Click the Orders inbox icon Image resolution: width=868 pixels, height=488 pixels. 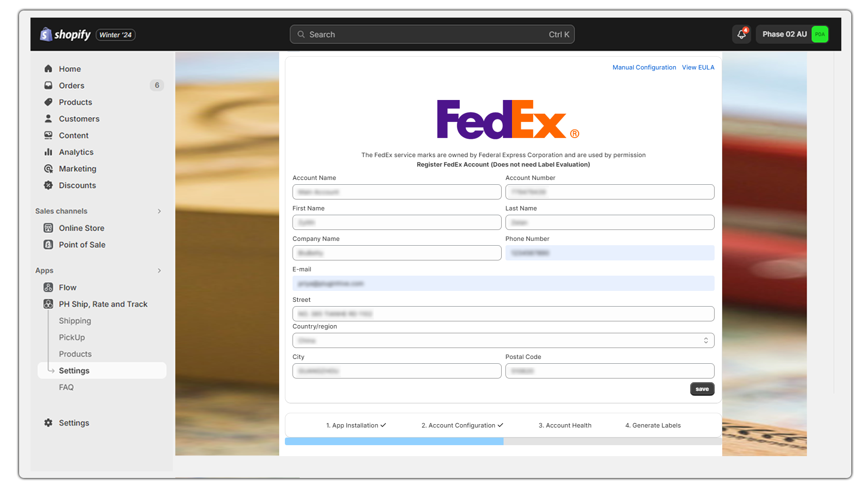coord(48,85)
